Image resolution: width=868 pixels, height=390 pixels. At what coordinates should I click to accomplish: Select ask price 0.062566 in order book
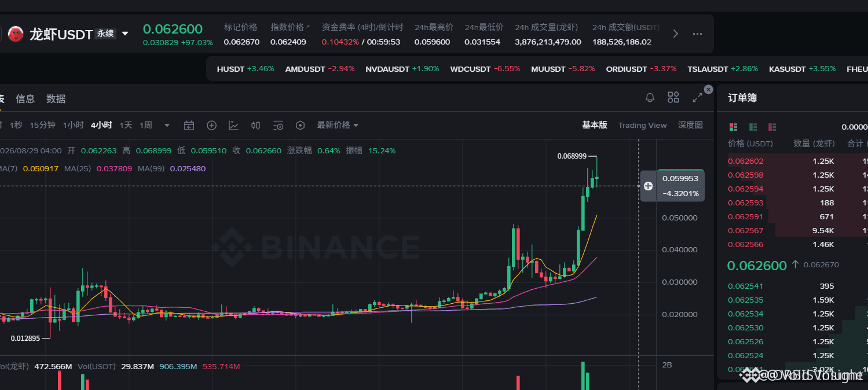coord(745,245)
